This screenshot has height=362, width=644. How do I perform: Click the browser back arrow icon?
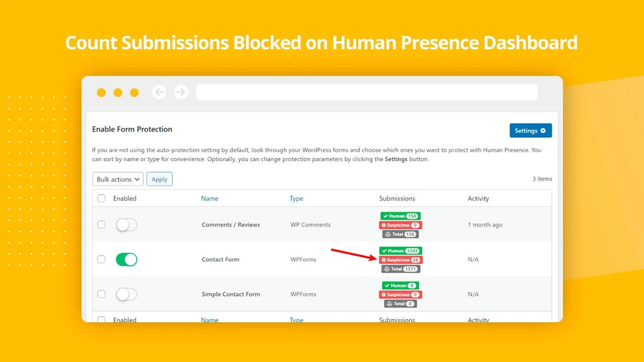[x=159, y=92]
